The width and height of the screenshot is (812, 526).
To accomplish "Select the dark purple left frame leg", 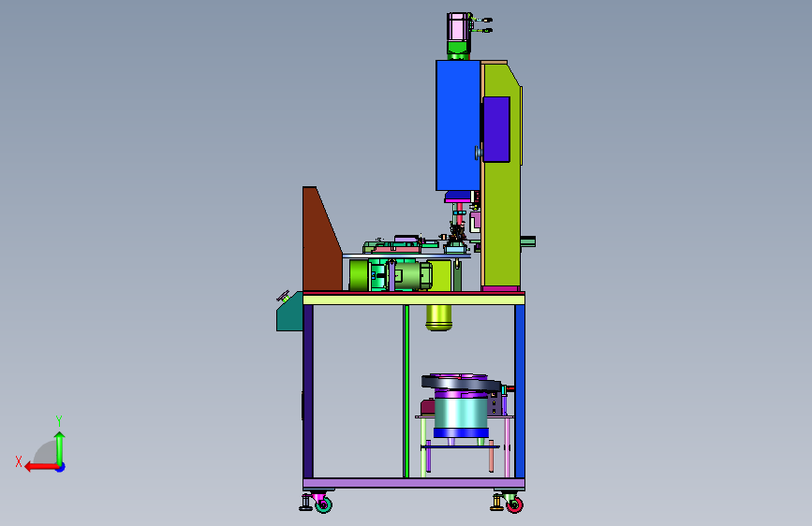I will click(x=308, y=391).
